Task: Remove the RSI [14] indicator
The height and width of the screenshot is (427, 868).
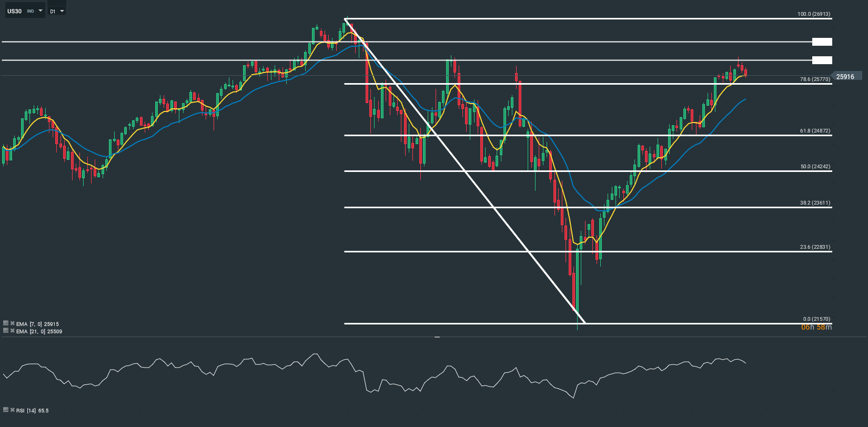Action: 12,410
